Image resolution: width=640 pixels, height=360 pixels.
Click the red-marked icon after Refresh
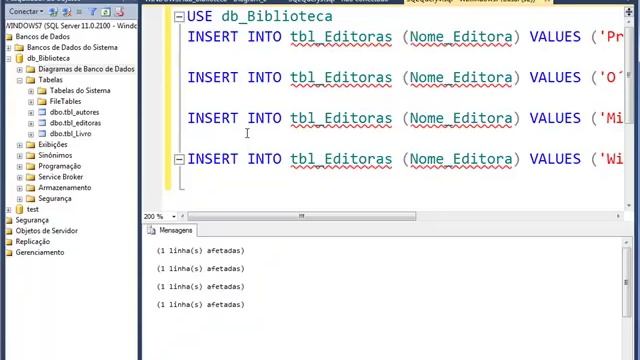119,12
